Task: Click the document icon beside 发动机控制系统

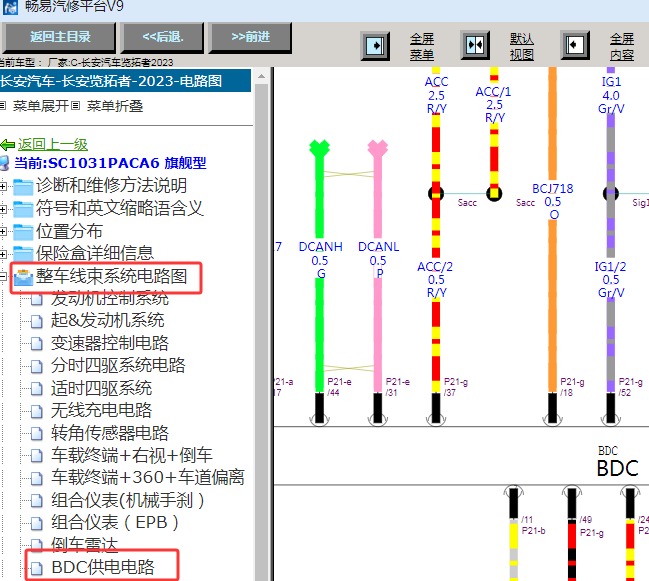Action: pyautogui.click(x=37, y=300)
